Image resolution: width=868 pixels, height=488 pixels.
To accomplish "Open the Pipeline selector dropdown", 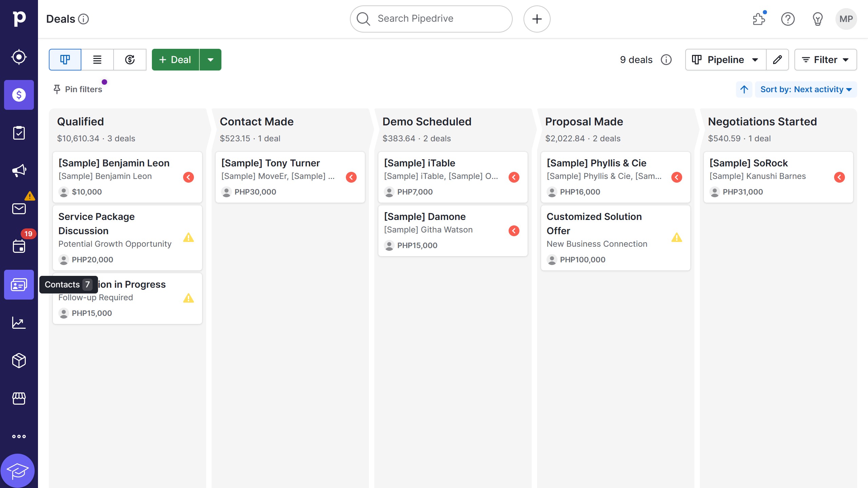I will click(725, 60).
